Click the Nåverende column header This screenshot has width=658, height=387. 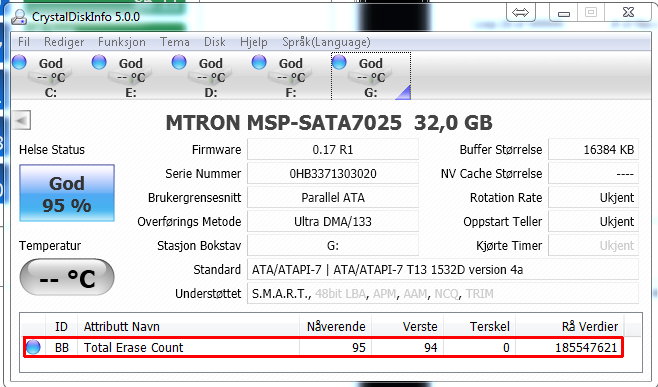tap(335, 326)
